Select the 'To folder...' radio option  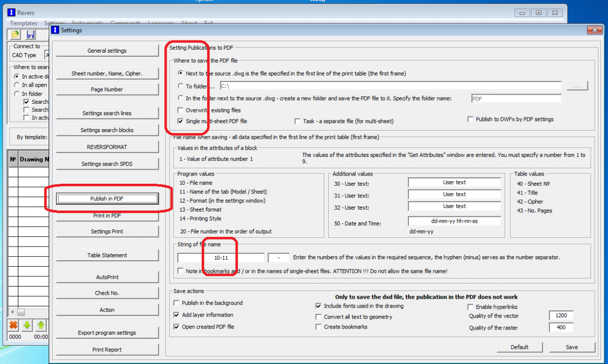coord(181,86)
